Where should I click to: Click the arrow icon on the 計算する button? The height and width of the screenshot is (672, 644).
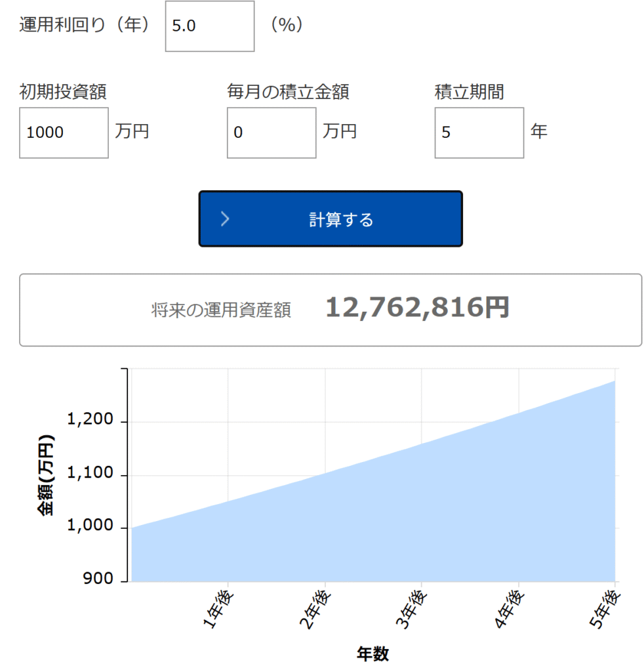(225, 219)
